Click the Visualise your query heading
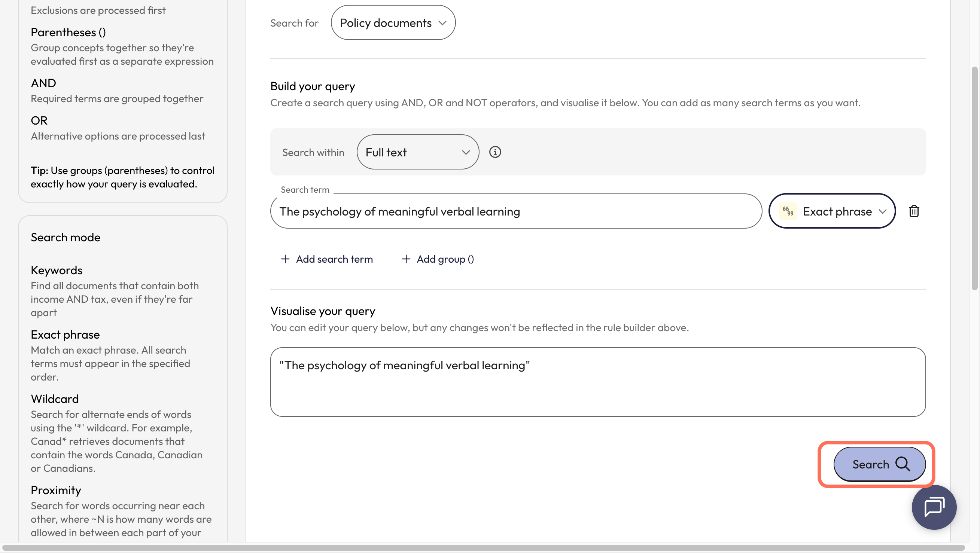 (323, 311)
